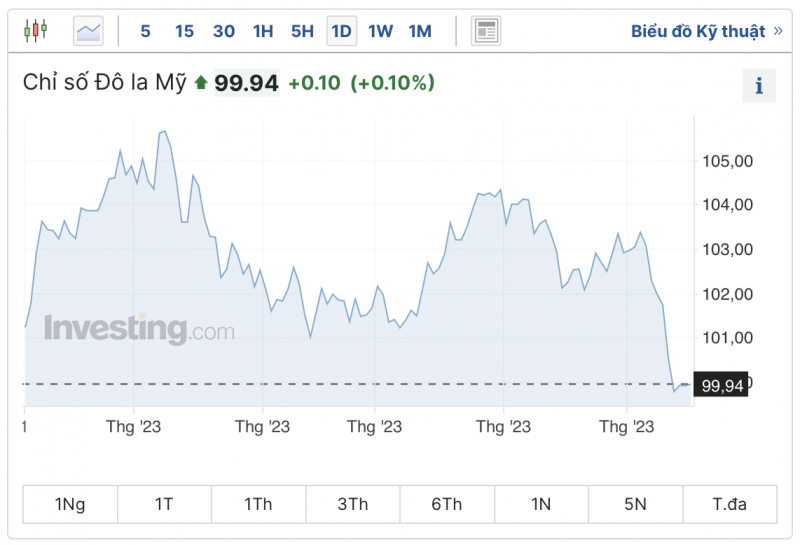
Task: Select the area line chart icon
Action: pyautogui.click(x=88, y=31)
